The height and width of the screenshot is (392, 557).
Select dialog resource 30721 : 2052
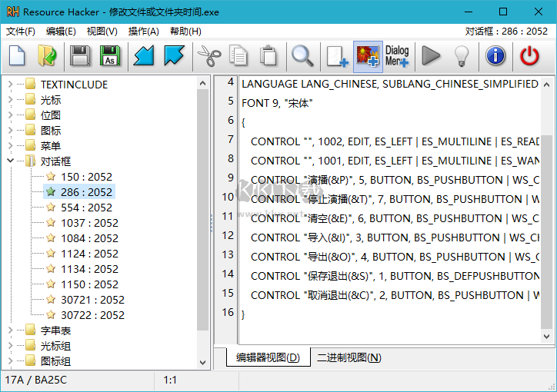point(92,300)
